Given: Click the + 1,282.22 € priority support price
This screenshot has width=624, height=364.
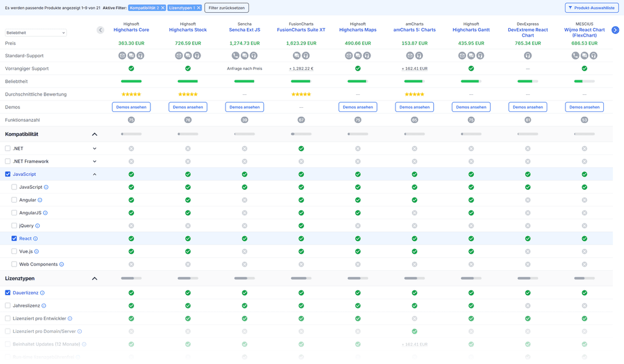Looking at the screenshot, I should pos(301,69).
